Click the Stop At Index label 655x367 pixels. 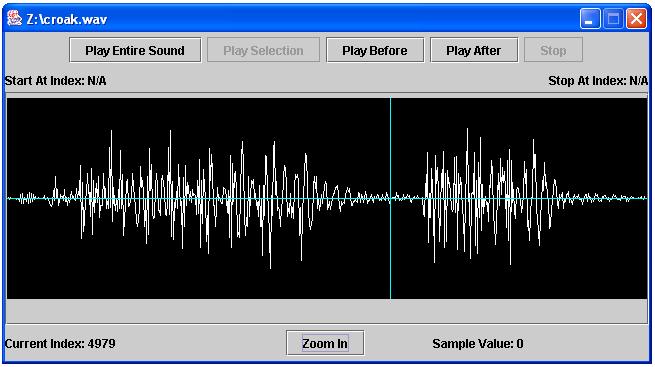click(x=598, y=81)
